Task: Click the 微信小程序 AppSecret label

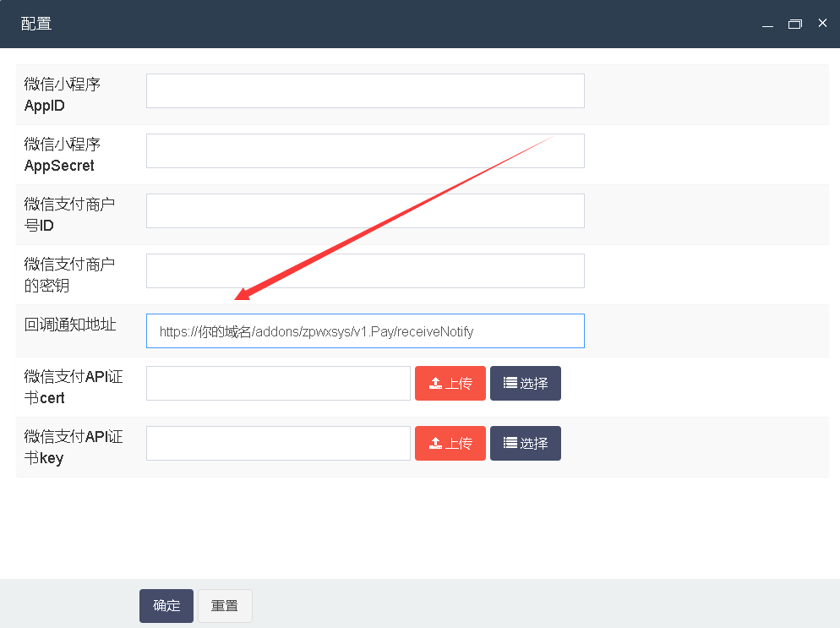Action: click(63, 155)
